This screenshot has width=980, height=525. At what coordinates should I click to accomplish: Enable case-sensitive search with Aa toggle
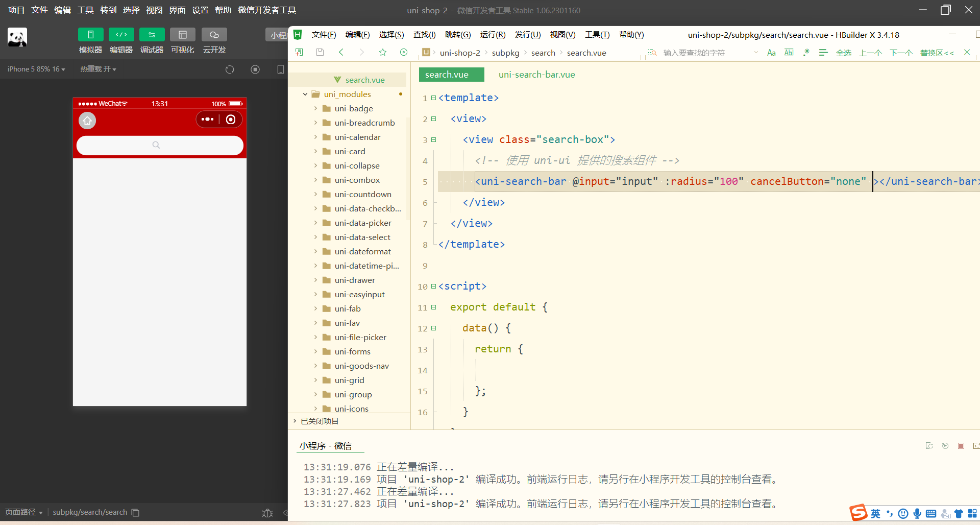pyautogui.click(x=771, y=52)
